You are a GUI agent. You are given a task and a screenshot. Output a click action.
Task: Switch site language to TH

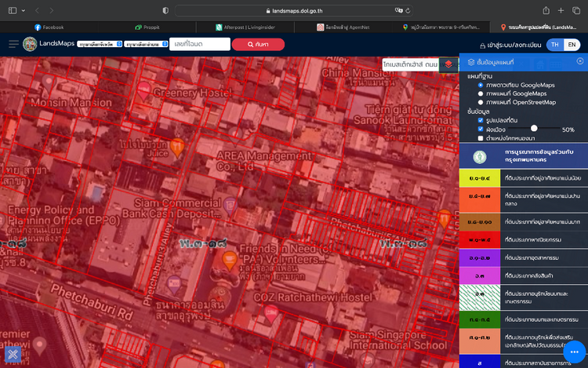tap(555, 45)
